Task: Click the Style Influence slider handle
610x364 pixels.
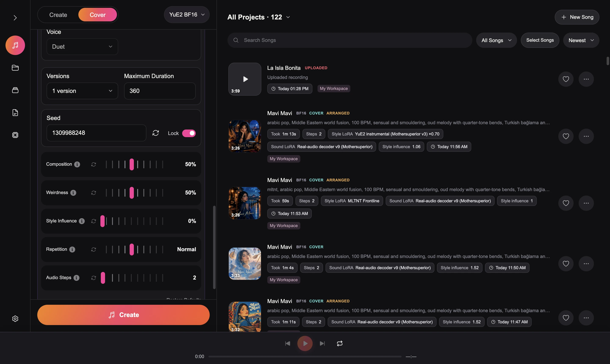Action: (x=102, y=221)
